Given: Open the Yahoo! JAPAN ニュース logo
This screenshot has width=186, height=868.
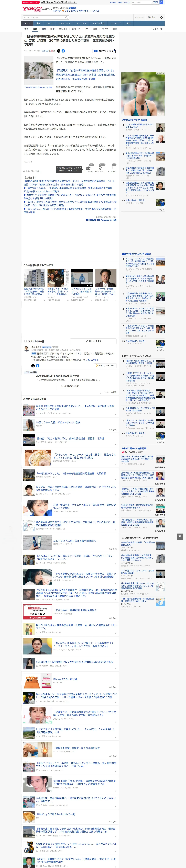Looking at the screenshot, I should [x=37, y=9].
